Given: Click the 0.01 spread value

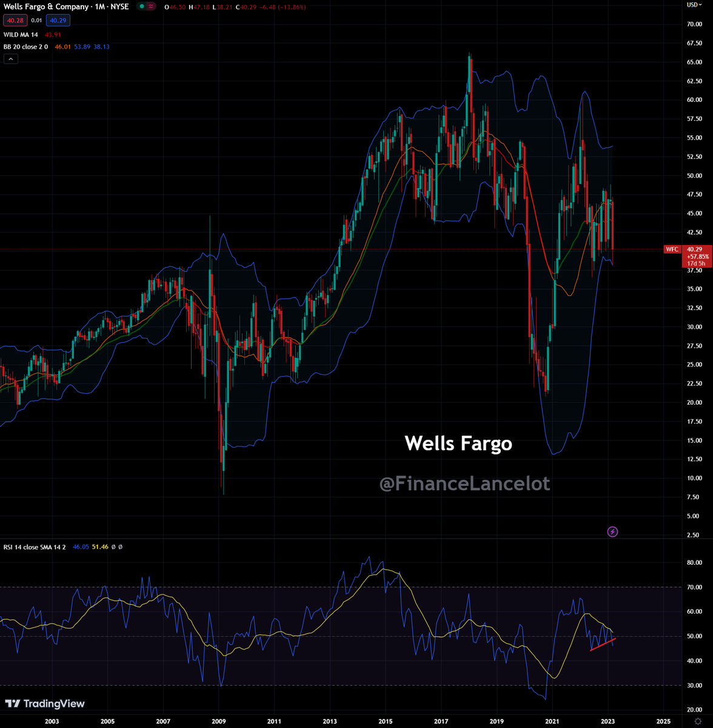Looking at the screenshot, I should [37, 21].
